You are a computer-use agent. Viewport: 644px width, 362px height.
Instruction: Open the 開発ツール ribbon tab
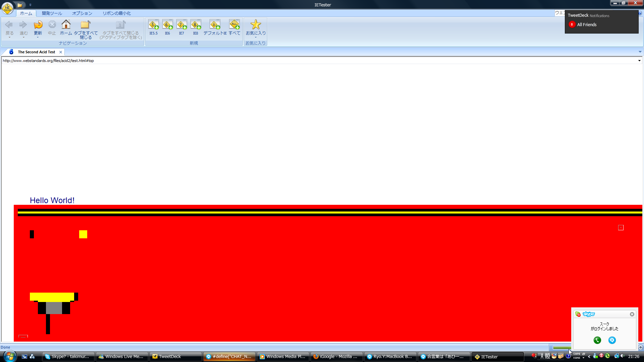tap(52, 13)
